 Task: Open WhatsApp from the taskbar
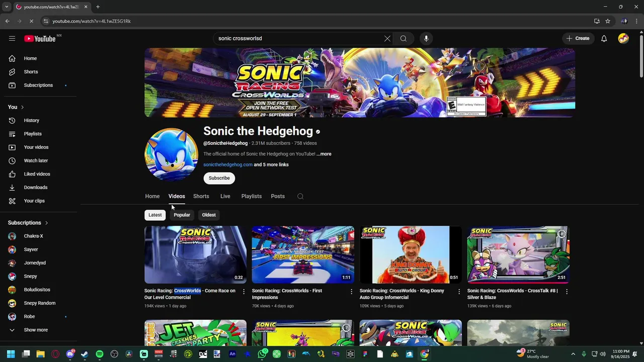pos(262,354)
